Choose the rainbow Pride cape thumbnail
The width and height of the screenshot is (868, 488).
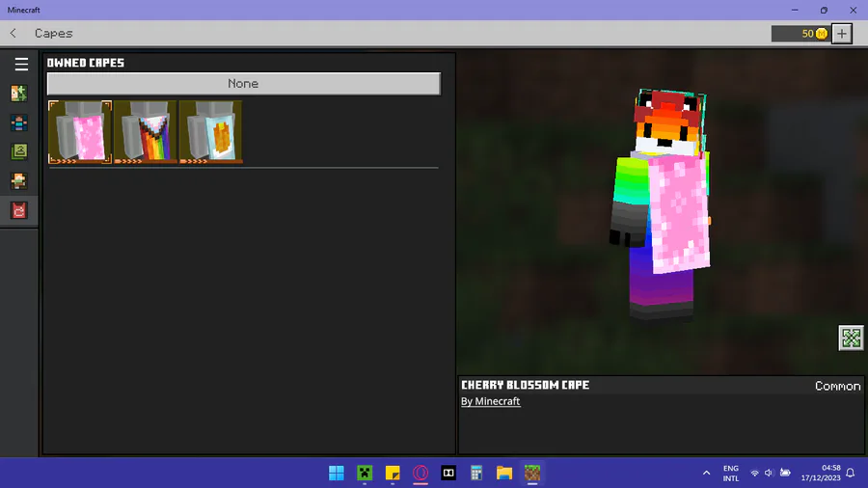point(146,132)
